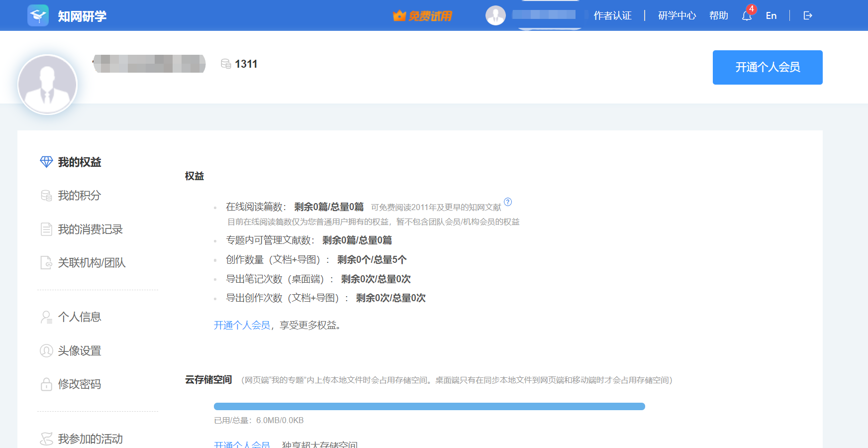Click 开通个人会员 link under 权益 list

click(242, 325)
